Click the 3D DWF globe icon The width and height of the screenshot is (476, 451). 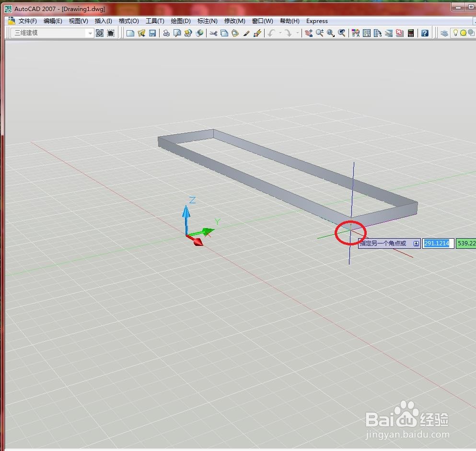tap(199, 33)
